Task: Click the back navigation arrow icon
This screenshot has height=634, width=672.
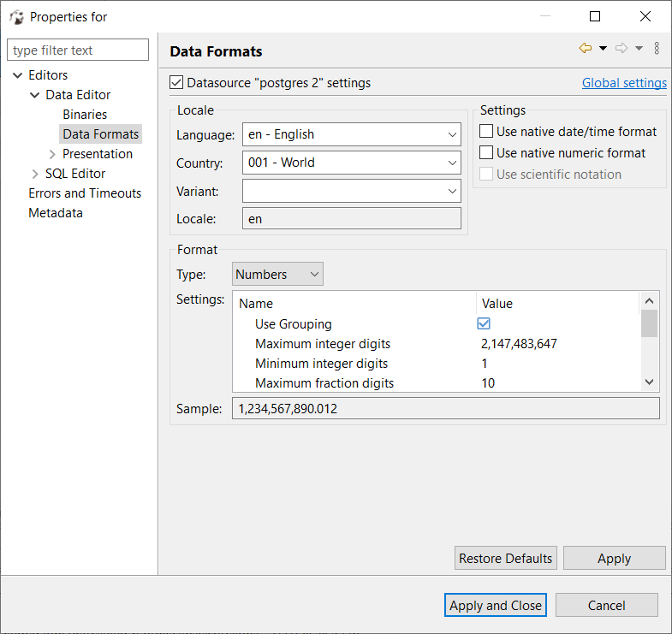Action: pos(585,48)
